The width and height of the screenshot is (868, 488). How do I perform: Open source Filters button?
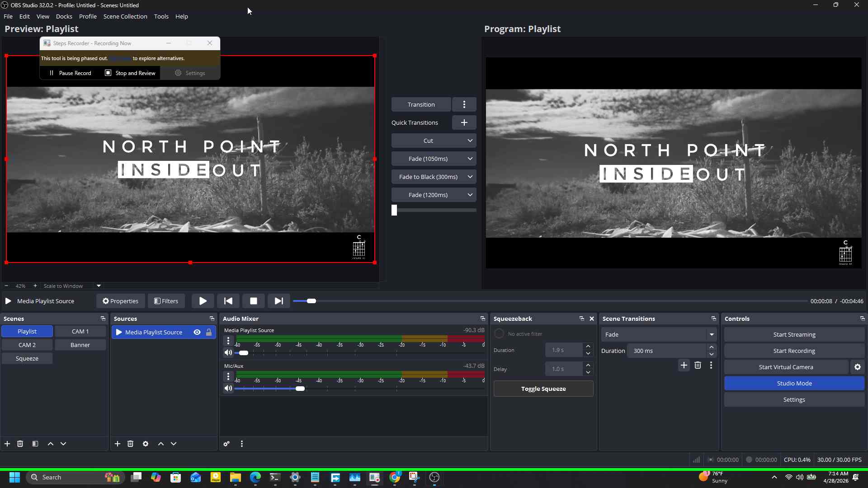pyautogui.click(x=166, y=301)
